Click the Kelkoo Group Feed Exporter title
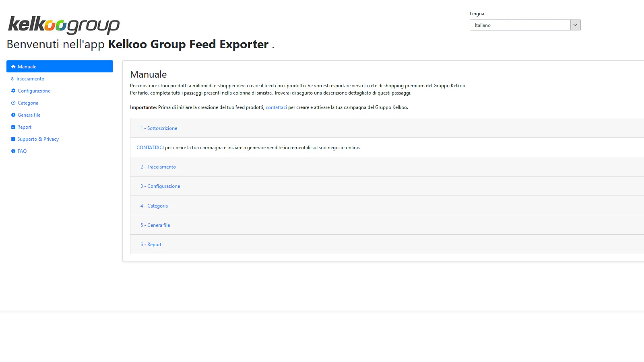The image size is (644, 362). coord(188,44)
